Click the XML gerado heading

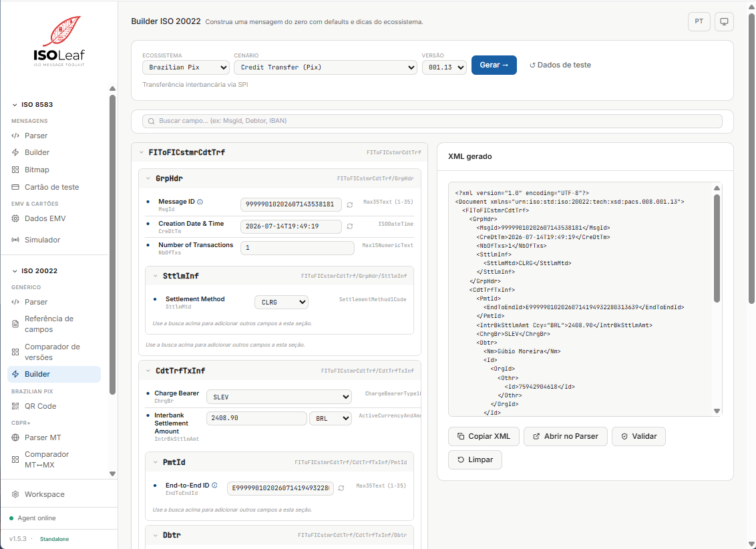tap(469, 157)
